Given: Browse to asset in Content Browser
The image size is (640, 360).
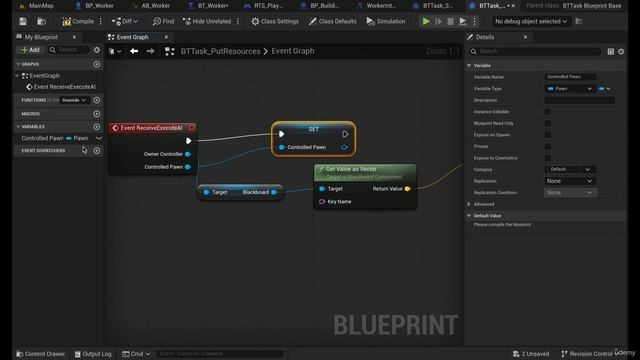Looking at the screenshot, I should (41, 21).
